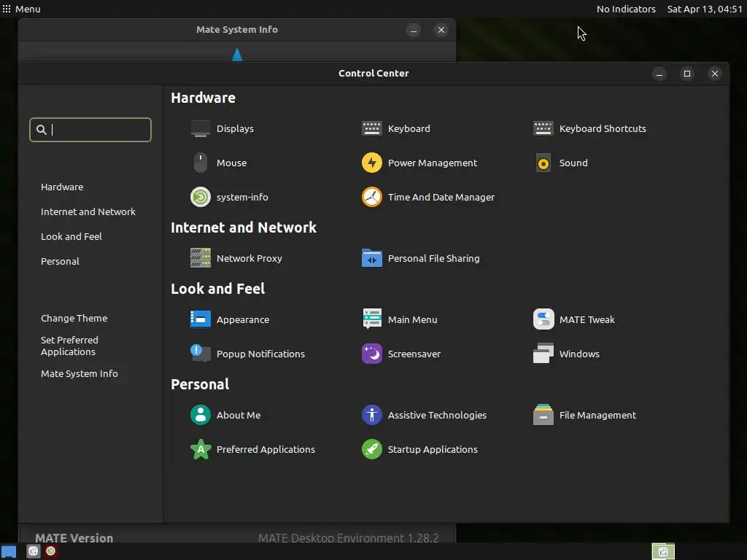Jump to Look and Feel sidebar category

point(71,237)
